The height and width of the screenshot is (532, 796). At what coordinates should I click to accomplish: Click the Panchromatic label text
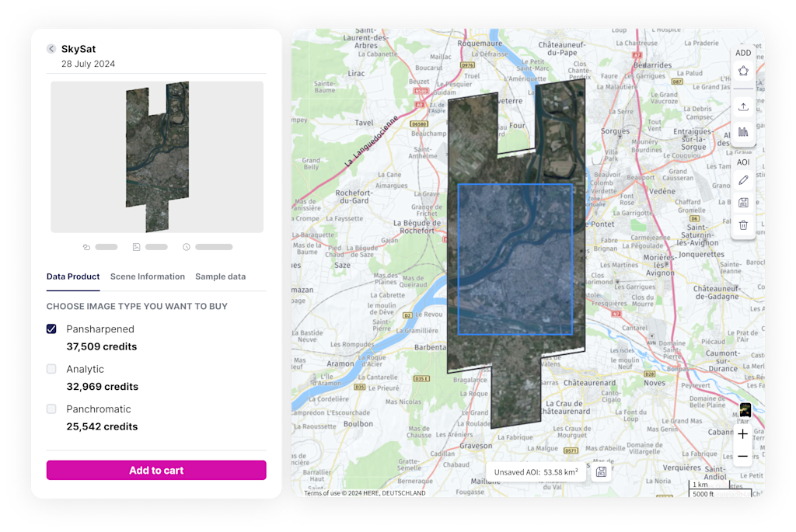point(99,409)
